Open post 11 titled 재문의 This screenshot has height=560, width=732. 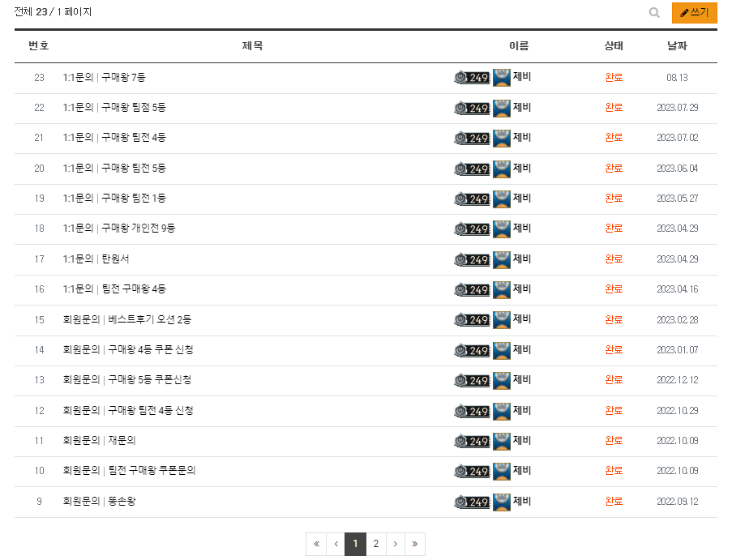[122, 441]
